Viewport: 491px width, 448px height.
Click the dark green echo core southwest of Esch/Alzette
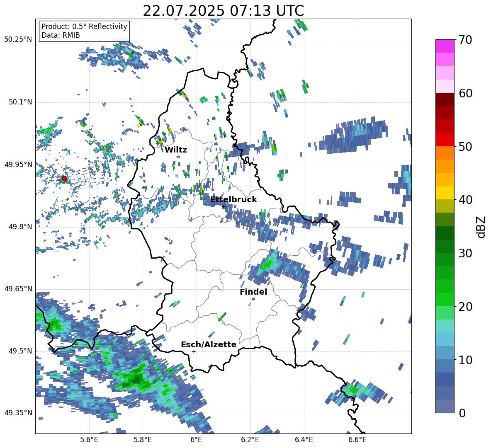(x=135, y=379)
